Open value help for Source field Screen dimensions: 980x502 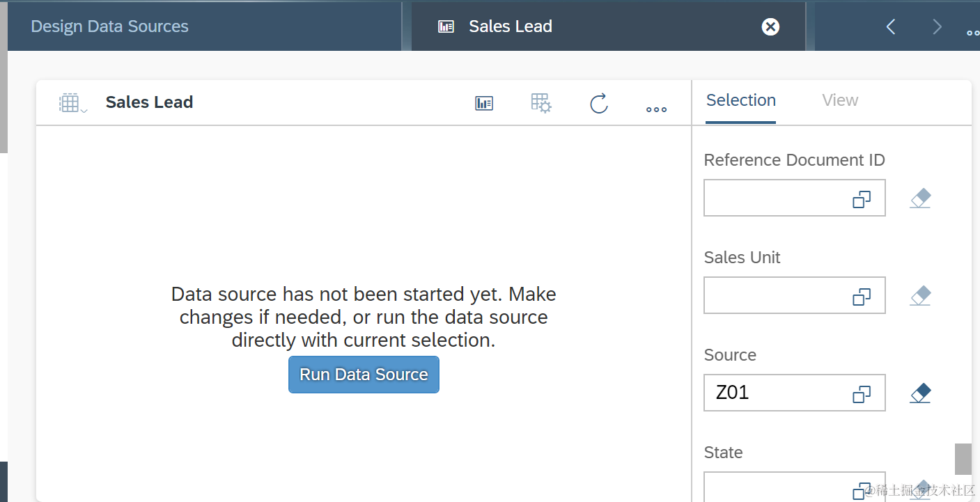click(862, 395)
